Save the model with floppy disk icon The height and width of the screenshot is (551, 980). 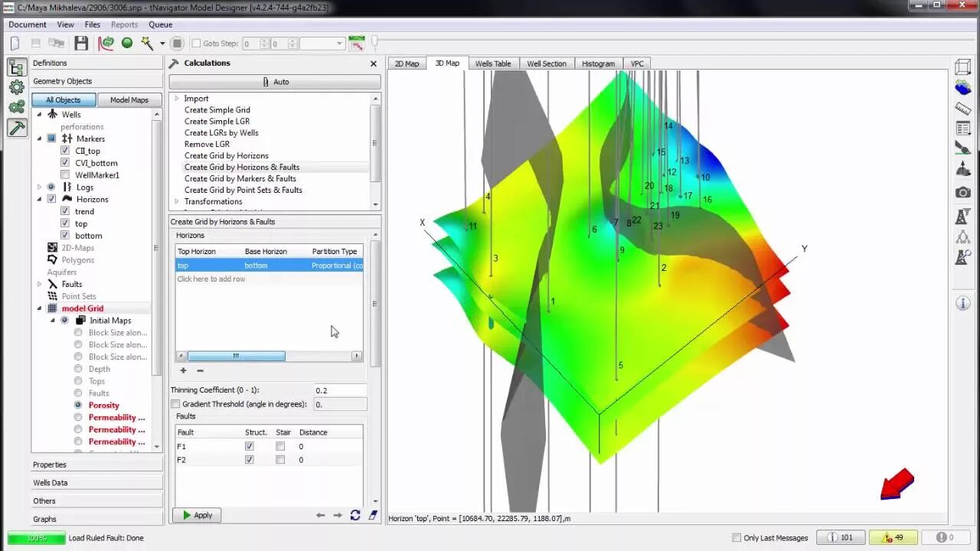(x=81, y=44)
